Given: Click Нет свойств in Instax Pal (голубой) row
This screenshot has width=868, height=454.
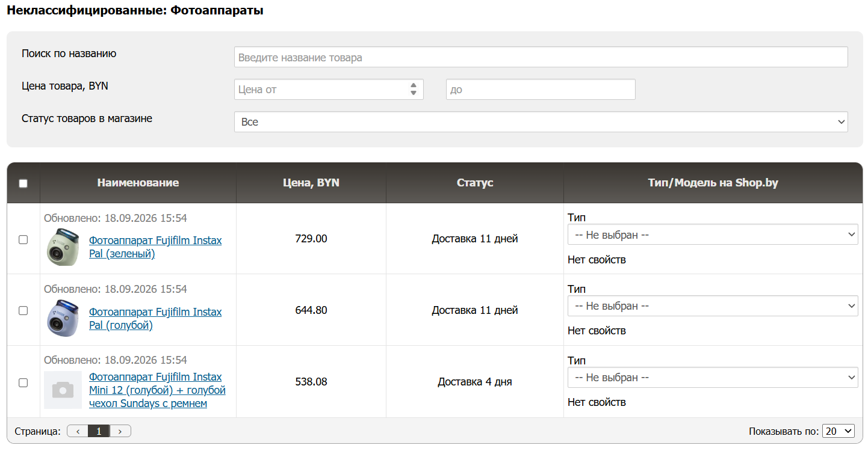Looking at the screenshot, I should pyautogui.click(x=597, y=331).
